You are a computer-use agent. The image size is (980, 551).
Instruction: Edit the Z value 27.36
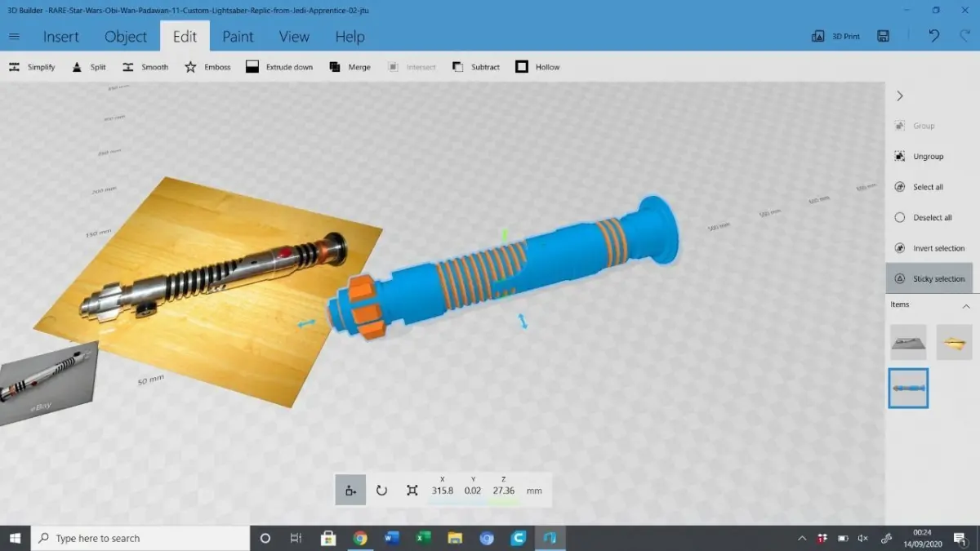tap(504, 491)
